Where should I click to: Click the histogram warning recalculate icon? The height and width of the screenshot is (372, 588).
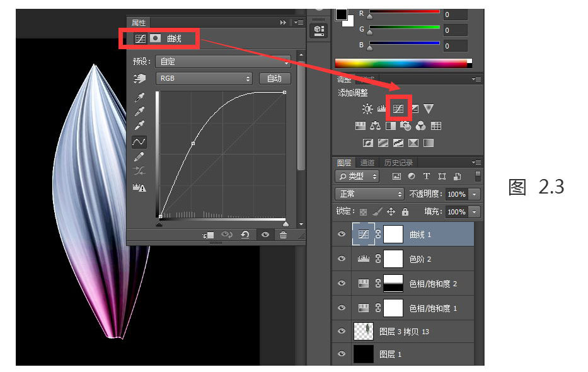(139, 187)
